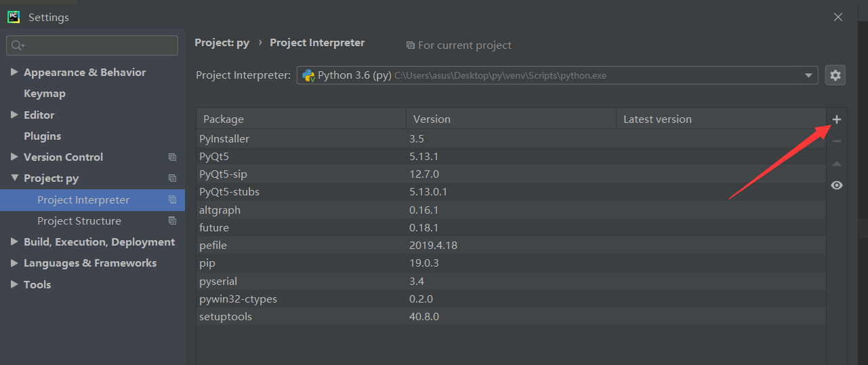
Task: Click the minus icon to uninstall package
Action: point(837,141)
